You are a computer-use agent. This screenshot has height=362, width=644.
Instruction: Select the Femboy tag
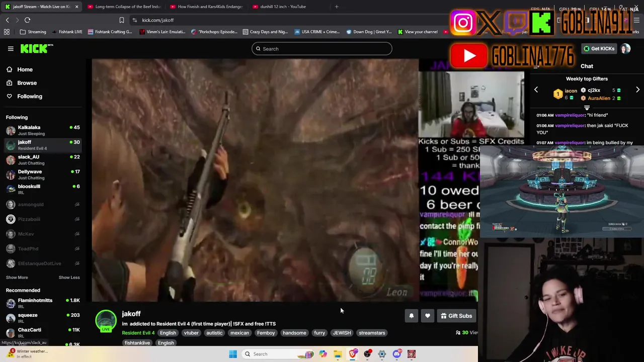pyautogui.click(x=266, y=333)
